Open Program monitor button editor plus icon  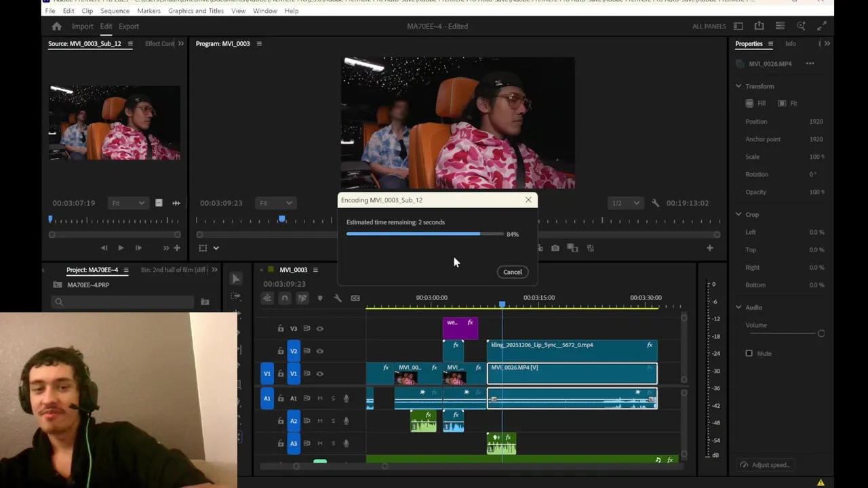pyautogui.click(x=710, y=248)
